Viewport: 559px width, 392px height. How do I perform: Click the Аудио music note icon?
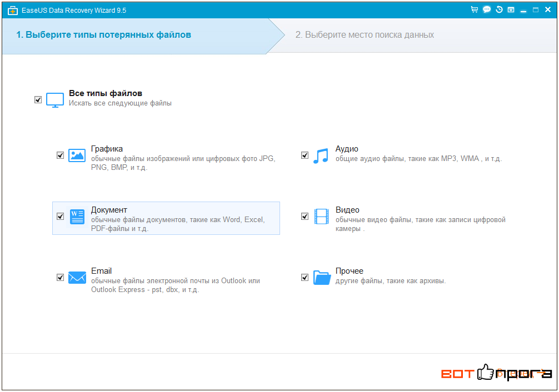pyautogui.click(x=321, y=155)
